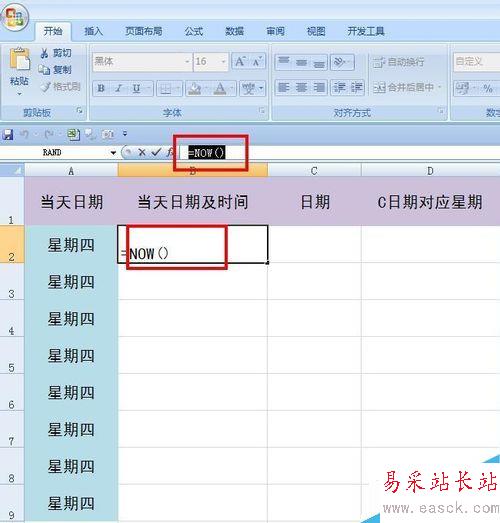Launch Alignment (对齐方式) dialog

pyautogui.click(x=441, y=110)
